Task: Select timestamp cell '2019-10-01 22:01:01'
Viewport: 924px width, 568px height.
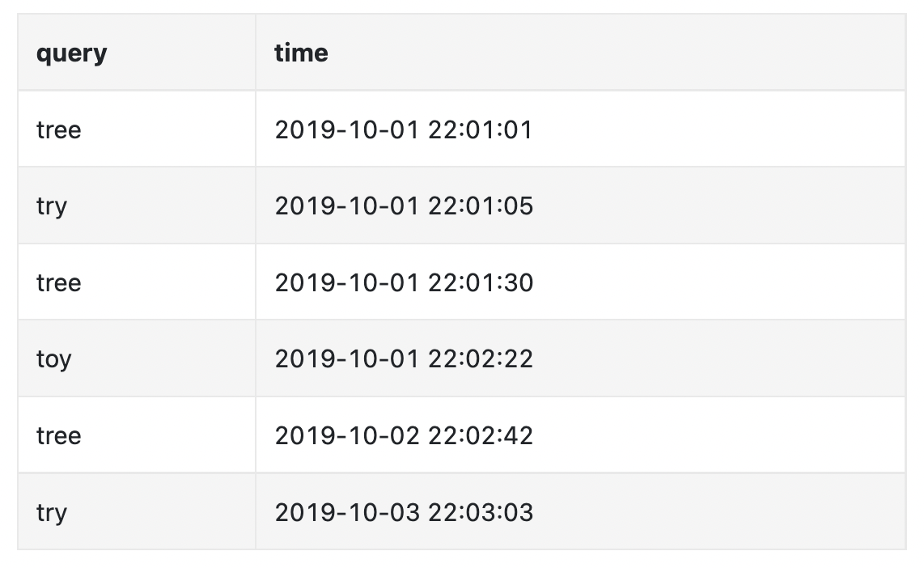Action: click(x=404, y=129)
